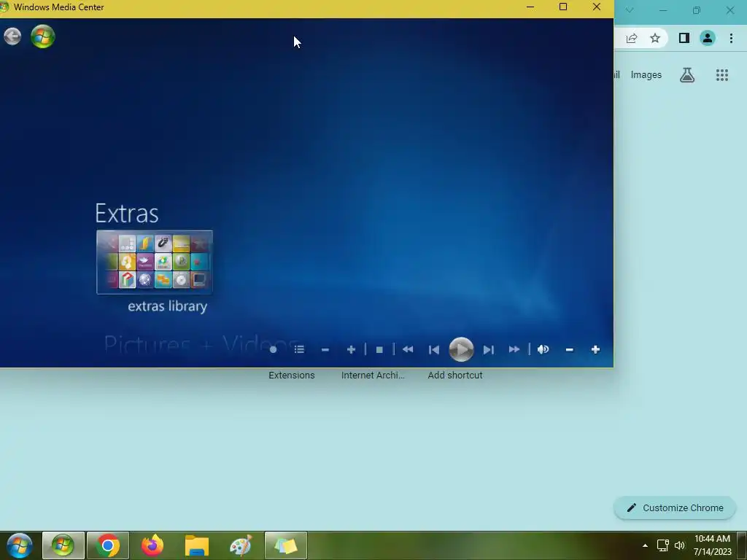747x560 pixels.
Task: Start playback with the Play button
Action: 461,349
